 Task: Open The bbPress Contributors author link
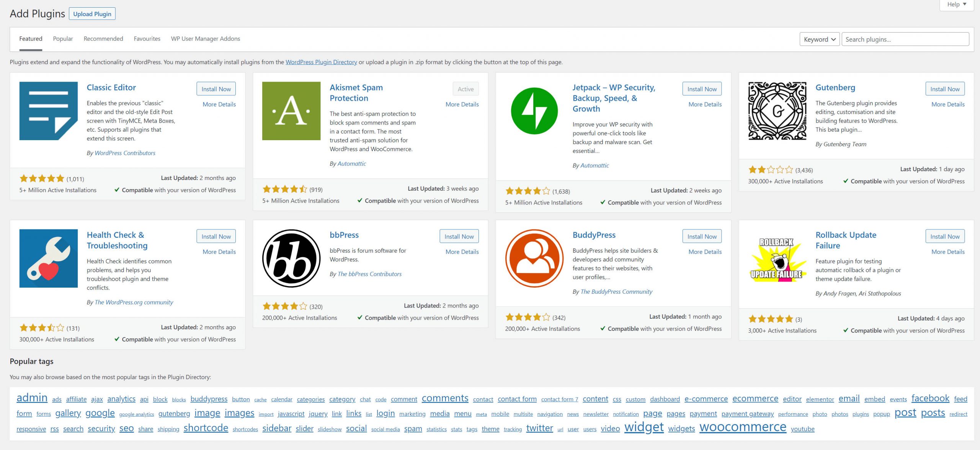(369, 274)
